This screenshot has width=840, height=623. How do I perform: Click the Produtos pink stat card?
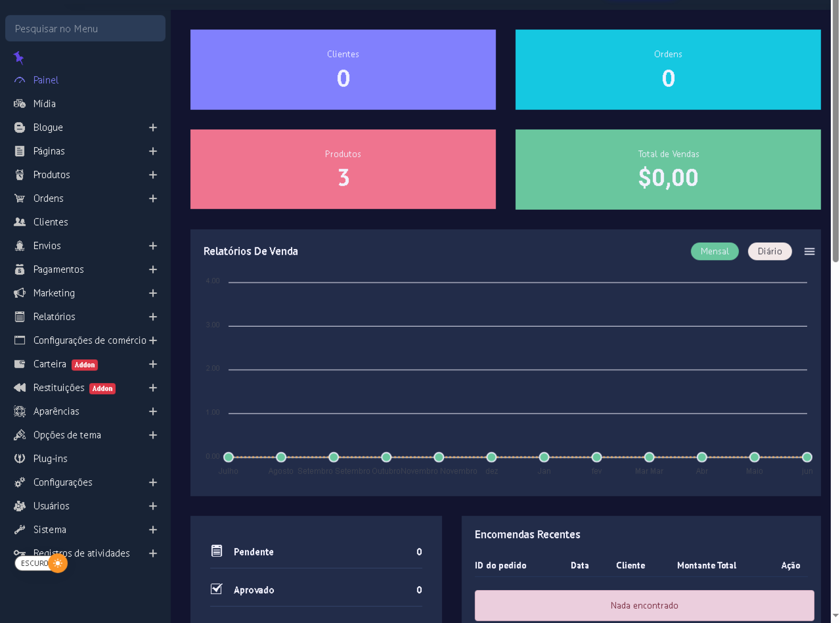343,169
